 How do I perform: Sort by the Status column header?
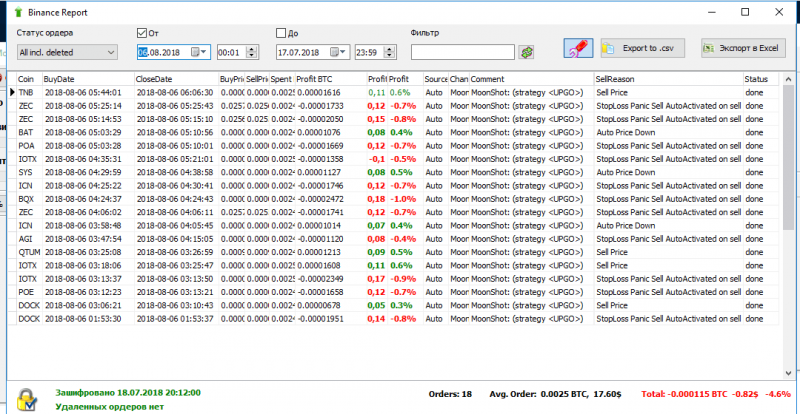(762, 79)
